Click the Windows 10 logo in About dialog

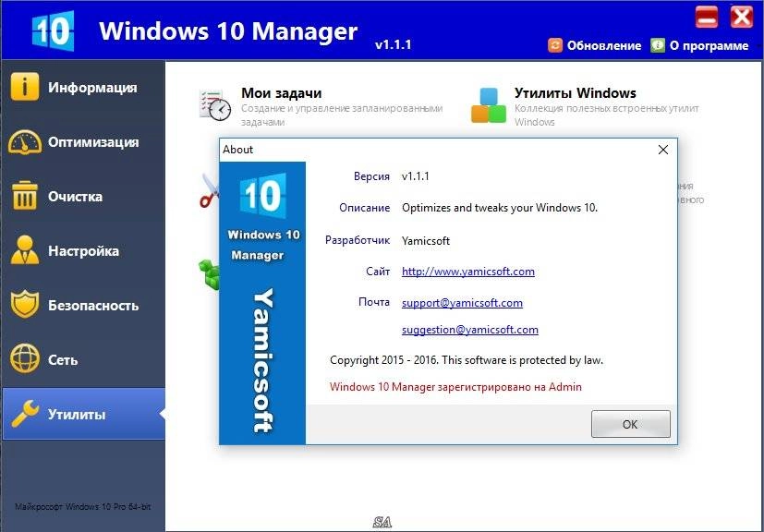(262, 196)
